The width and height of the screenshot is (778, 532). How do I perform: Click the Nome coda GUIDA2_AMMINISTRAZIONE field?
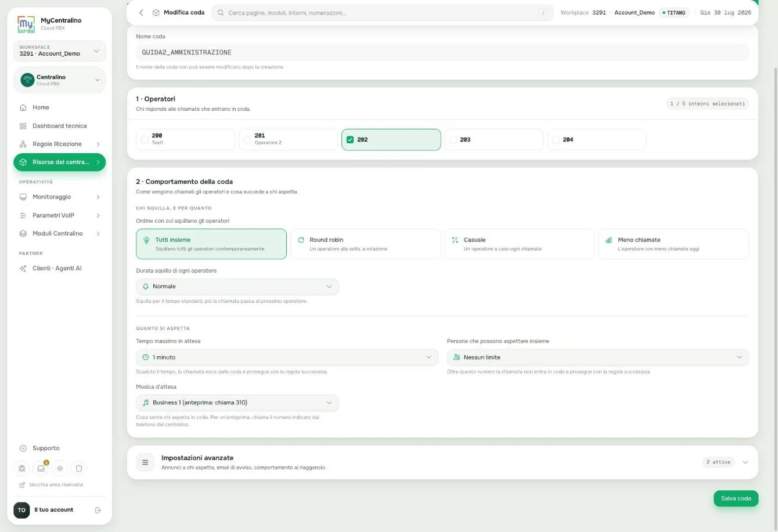pos(442,52)
